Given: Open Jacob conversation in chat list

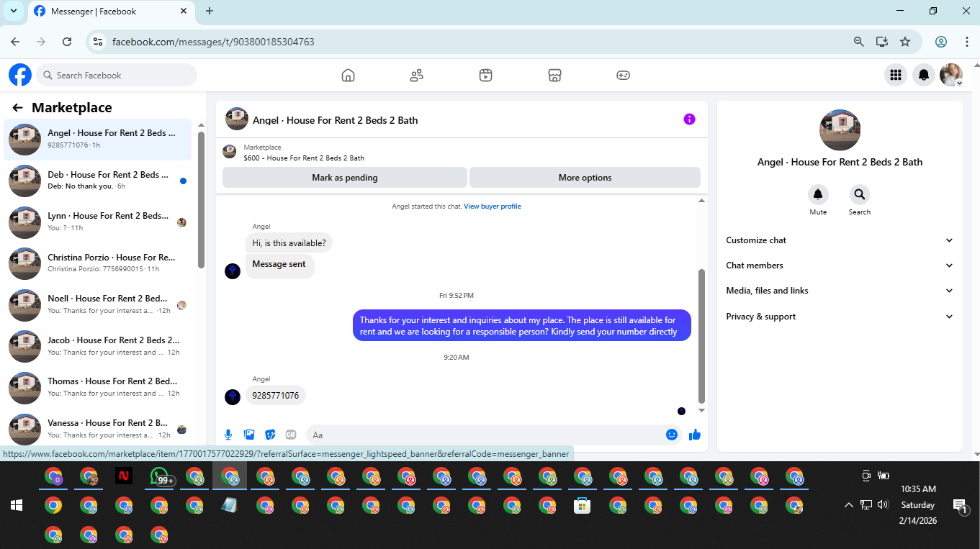Looking at the screenshot, I should click(98, 346).
